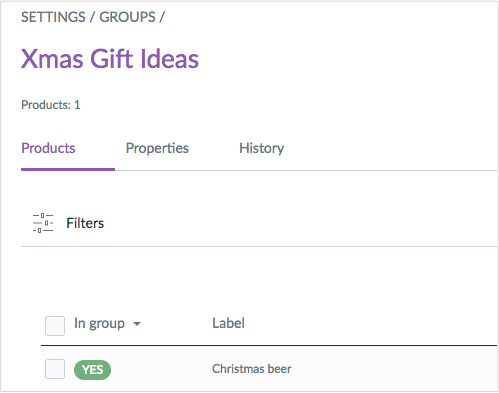Click the blank area right of Filters bar

pyautogui.click(x=300, y=223)
